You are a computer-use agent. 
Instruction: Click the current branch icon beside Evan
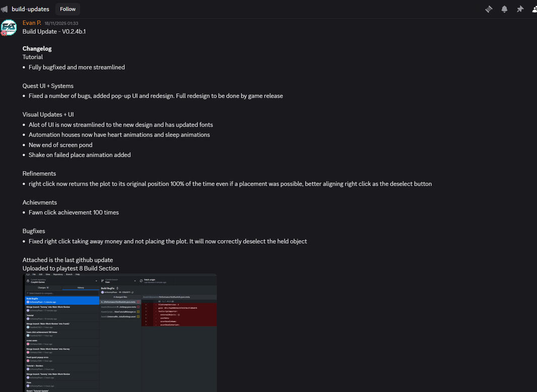point(102,281)
